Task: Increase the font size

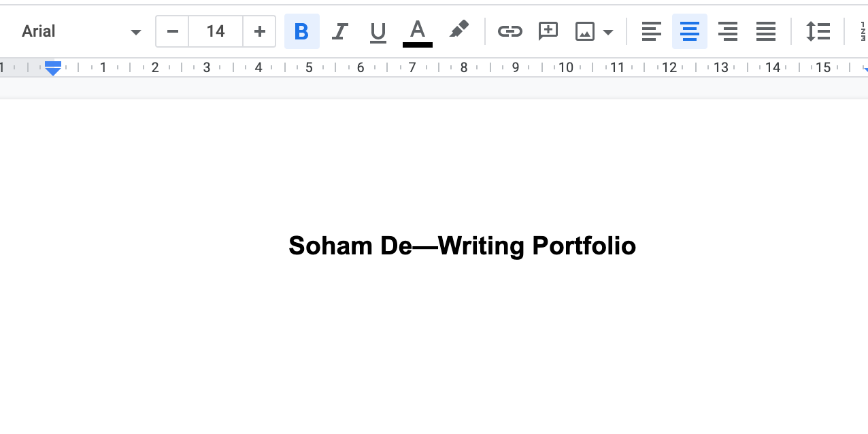Action: 259,31
